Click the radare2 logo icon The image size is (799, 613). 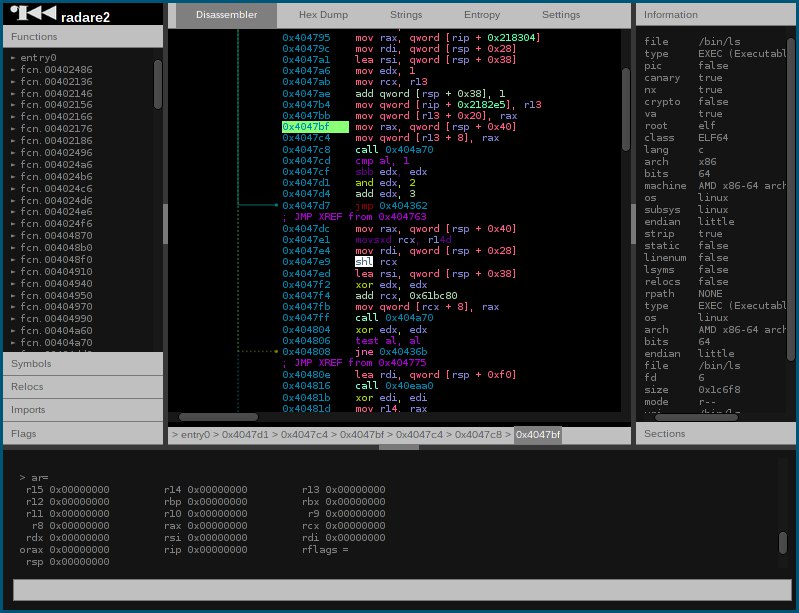coord(33,13)
